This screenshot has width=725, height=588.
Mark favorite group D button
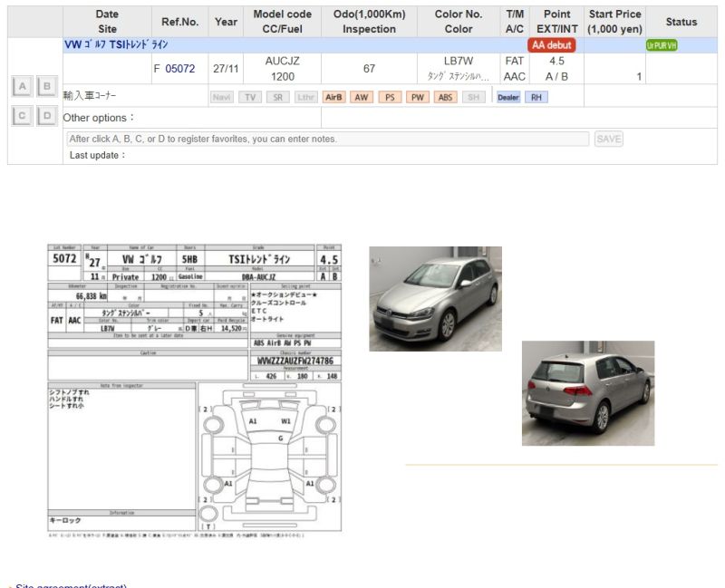tap(47, 116)
